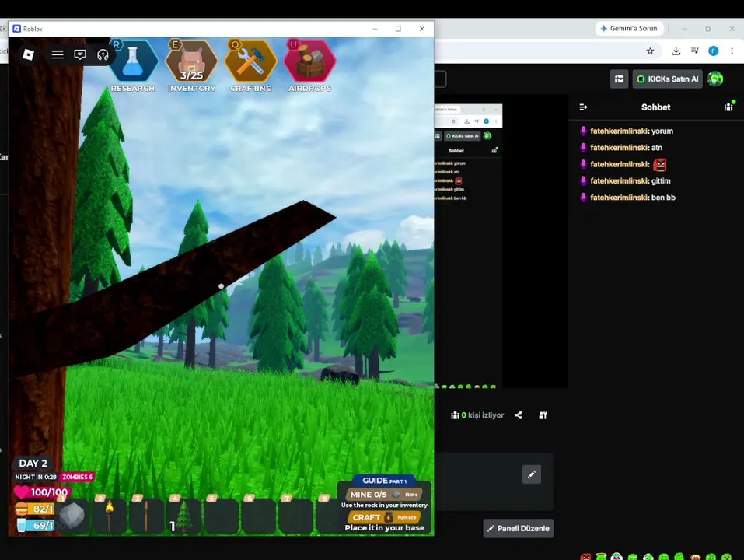Select empty hotbar slot 5

pos(221,515)
